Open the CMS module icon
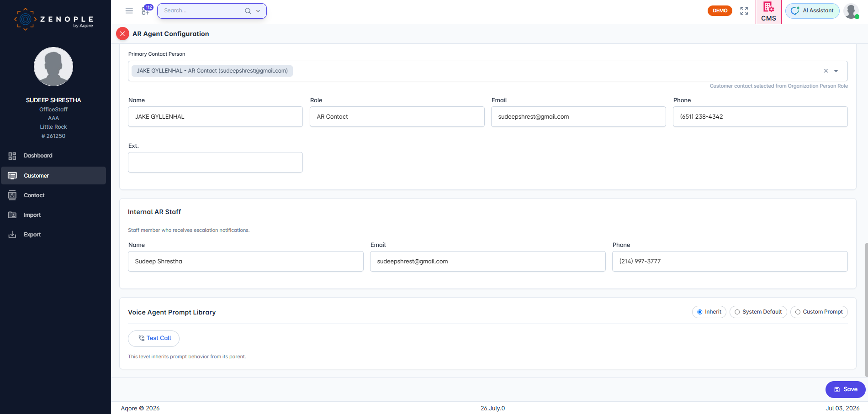 tap(768, 12)
